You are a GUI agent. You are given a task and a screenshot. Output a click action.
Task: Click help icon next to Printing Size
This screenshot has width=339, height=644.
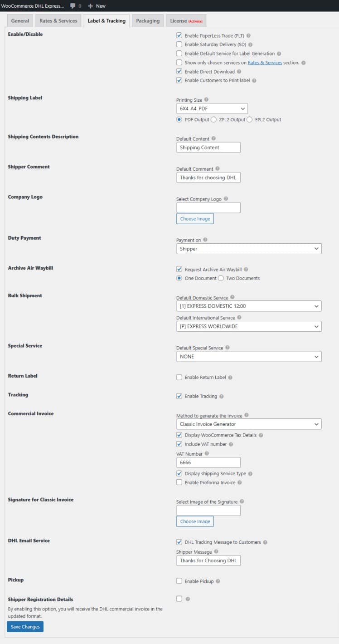pyautogui.click(x=206, y=100)
